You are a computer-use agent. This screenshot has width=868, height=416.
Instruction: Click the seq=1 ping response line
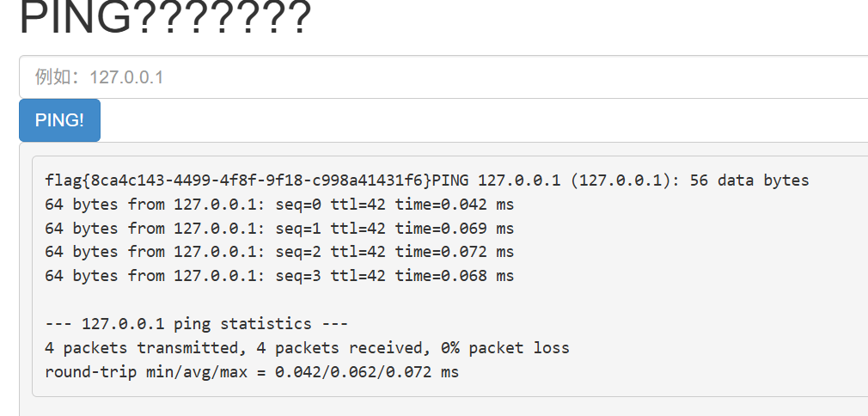279,229
